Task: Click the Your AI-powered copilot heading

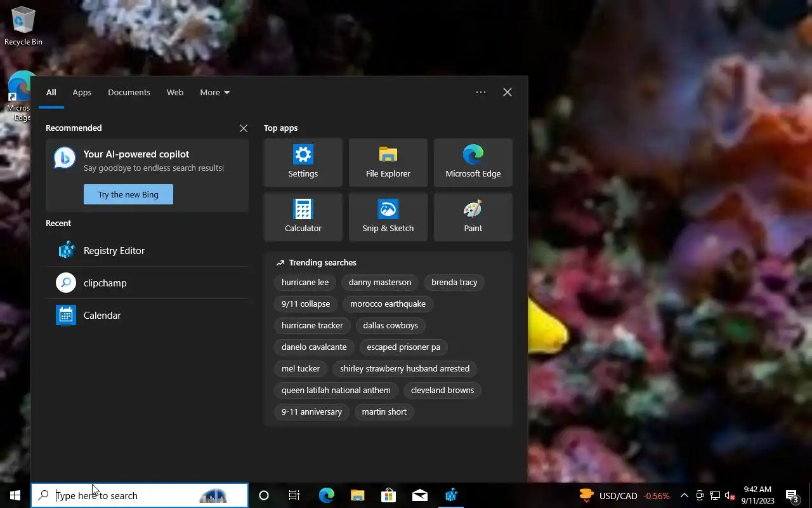Action: point(136,154)
